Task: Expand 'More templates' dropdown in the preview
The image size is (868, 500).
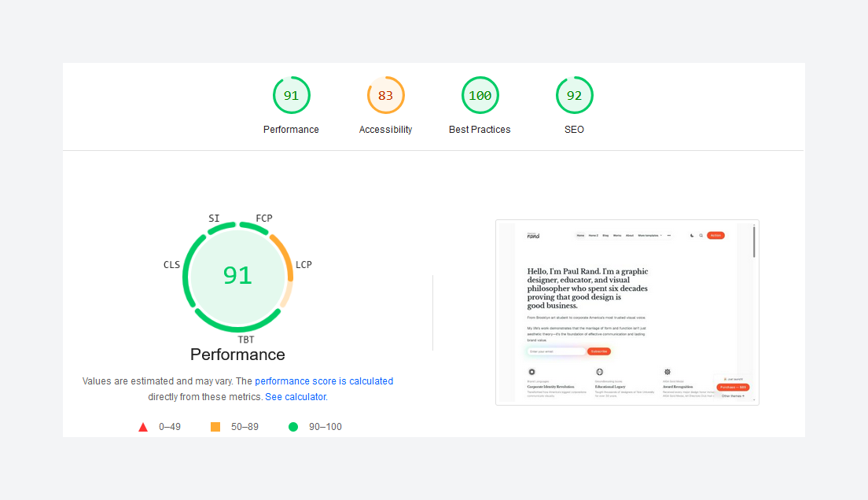Action: coord(650,235)
